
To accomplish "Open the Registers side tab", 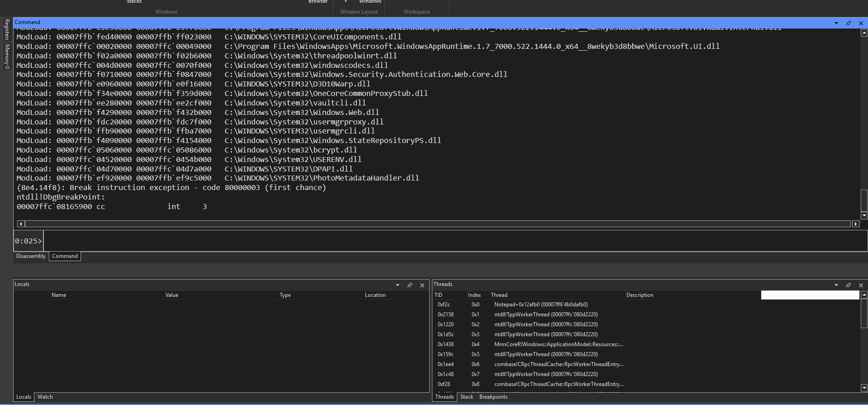I will [x=7, y=30].
